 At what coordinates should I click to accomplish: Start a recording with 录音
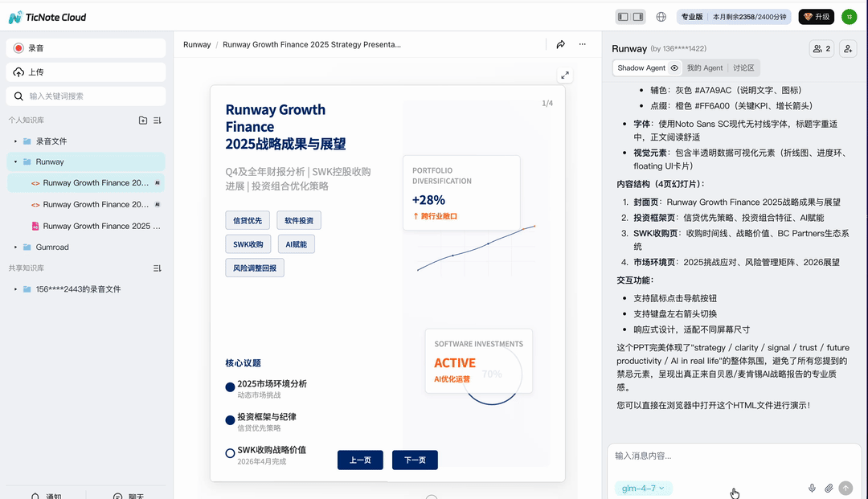click(x=86, y=48)
